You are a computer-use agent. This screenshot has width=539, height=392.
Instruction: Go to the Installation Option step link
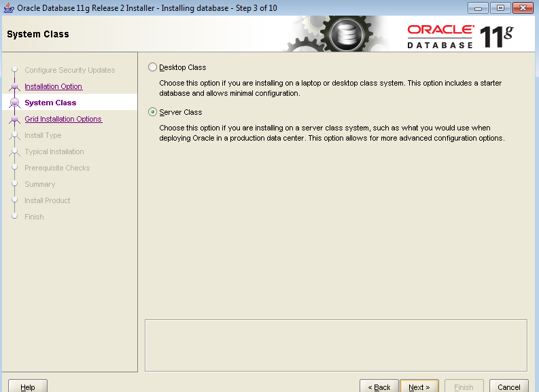click(x=53, y=86)
